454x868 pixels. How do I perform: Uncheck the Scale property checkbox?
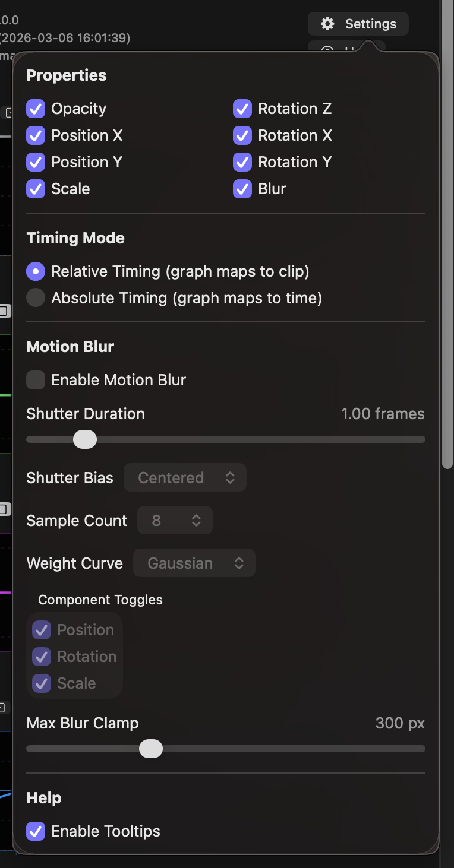click(36, 189)
